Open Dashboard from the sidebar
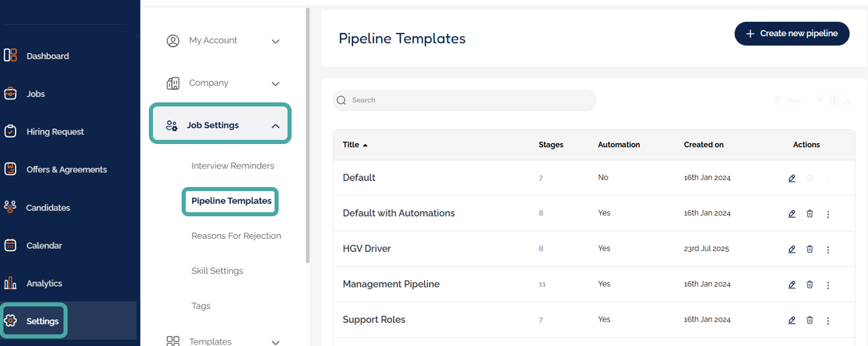Image resolution: width=868 pixels, height=346 pixels. tap(47, 56)
